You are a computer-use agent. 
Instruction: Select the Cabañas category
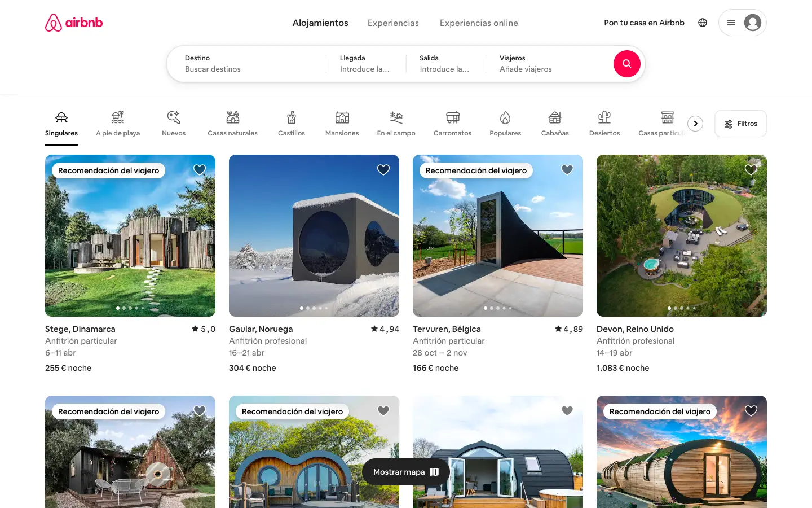point(555,124)
